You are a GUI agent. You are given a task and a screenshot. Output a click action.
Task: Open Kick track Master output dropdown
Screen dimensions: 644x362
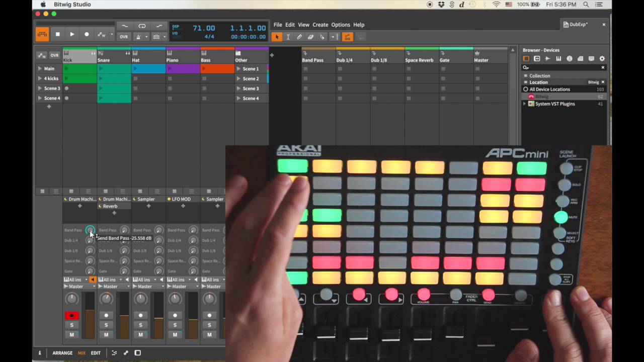pos(79,287)
